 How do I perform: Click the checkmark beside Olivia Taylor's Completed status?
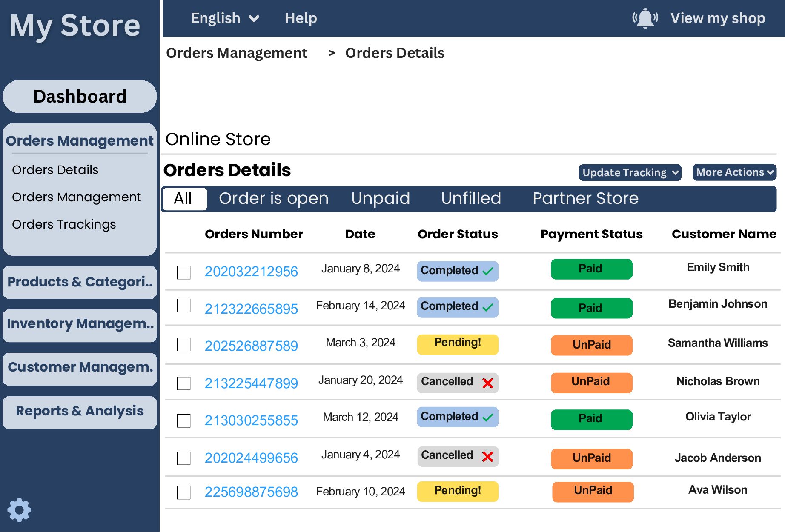488,417
